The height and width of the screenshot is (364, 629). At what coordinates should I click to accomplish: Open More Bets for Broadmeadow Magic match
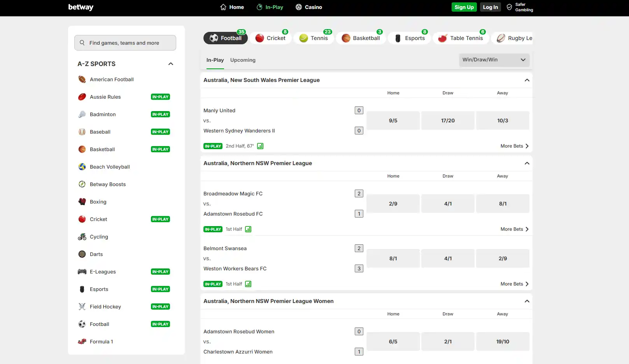[515, 229]
